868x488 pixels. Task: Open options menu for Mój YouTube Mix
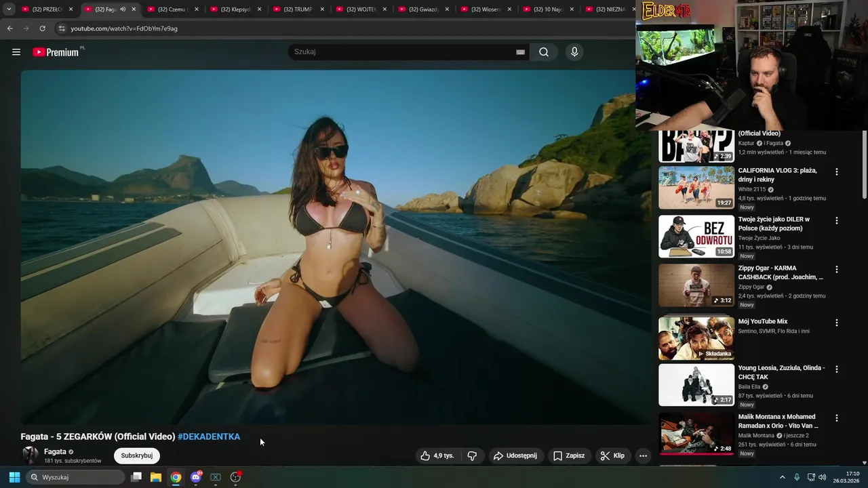pyautogui.click(x=836, y=323)
